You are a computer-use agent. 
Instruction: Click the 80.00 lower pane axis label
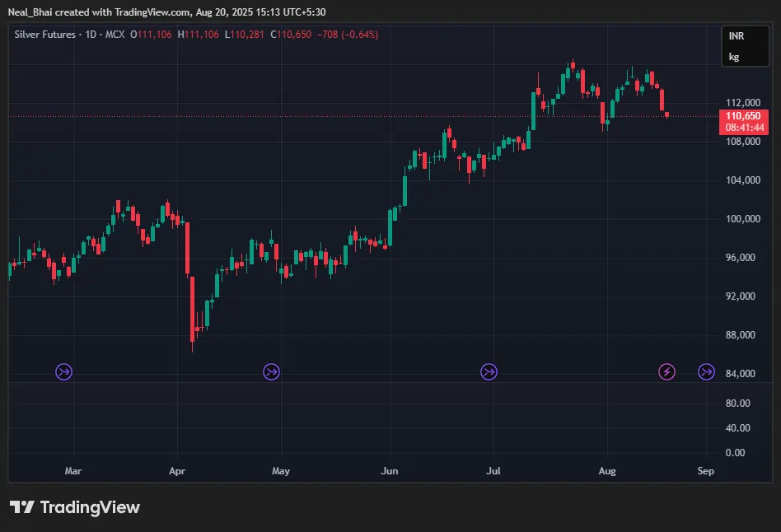(x=737, y=403)
